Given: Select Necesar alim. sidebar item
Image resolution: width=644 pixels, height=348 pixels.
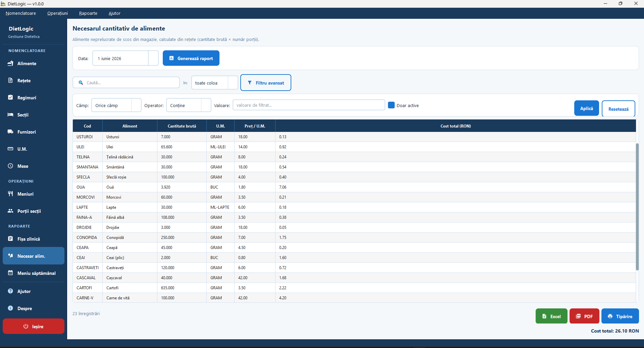Looking at the screenshot, I should point(33,256).
